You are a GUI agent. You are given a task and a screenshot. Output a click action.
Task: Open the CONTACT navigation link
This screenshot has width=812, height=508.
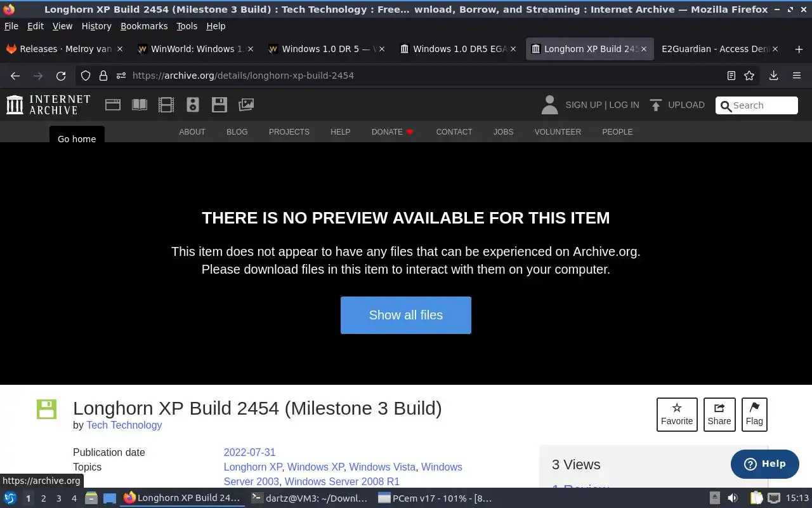tap(454, 132)
